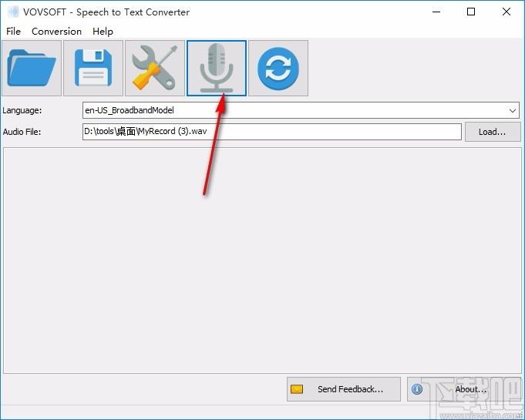
Task: Save transcript using floppy disk icon
Action: [93, 69]
